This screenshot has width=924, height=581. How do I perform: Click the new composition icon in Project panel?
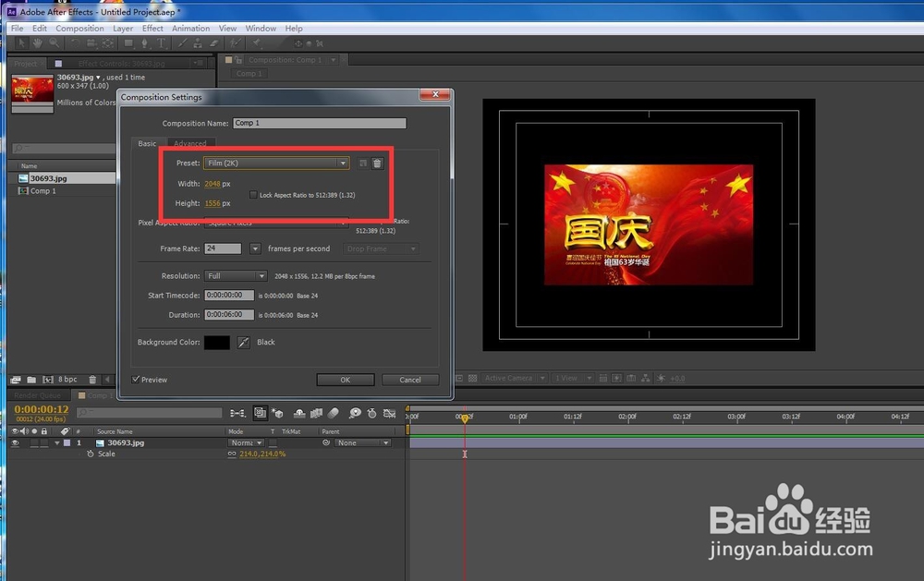point(48,380)
